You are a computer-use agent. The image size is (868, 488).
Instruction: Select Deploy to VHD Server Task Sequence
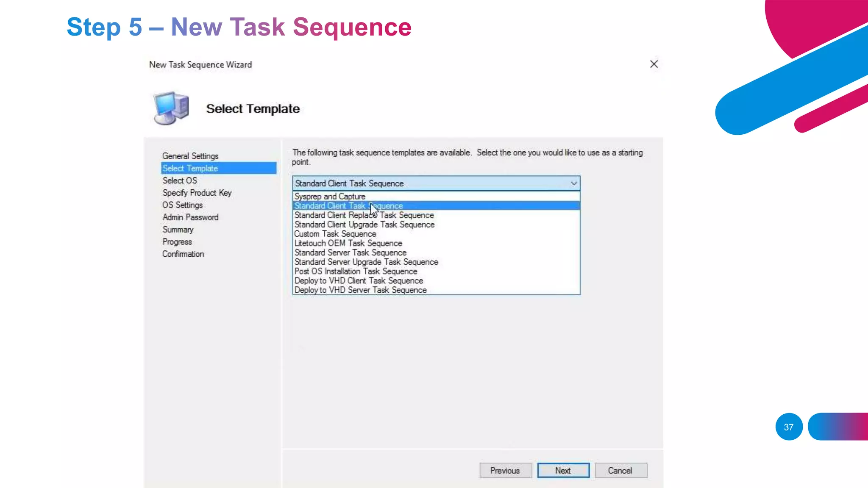click(x=360, y=290)
